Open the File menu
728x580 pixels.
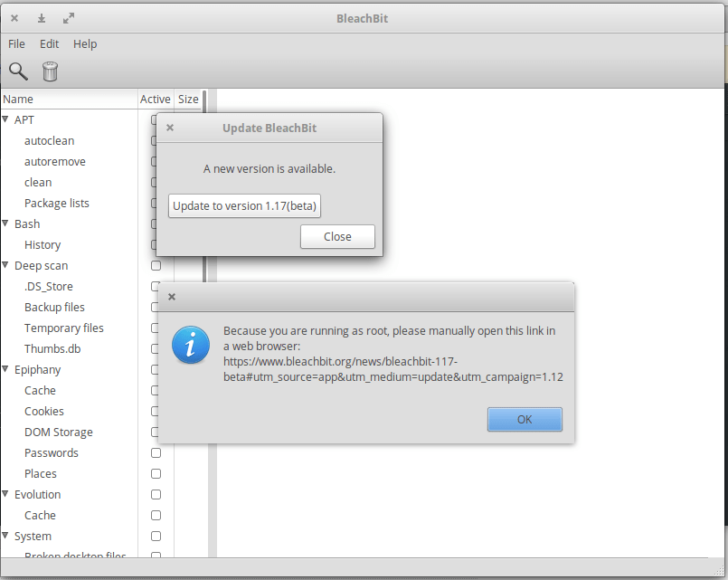tap(16, 43)
